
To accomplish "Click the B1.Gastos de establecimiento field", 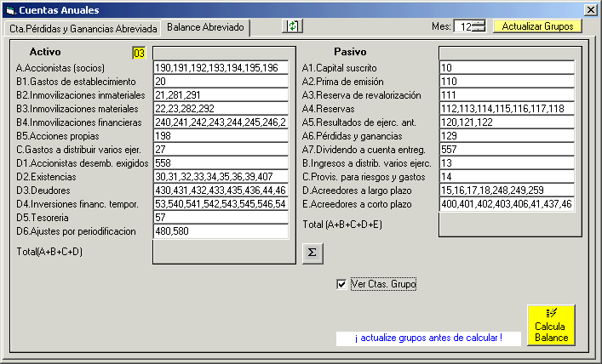I will [x=221, y=82].
